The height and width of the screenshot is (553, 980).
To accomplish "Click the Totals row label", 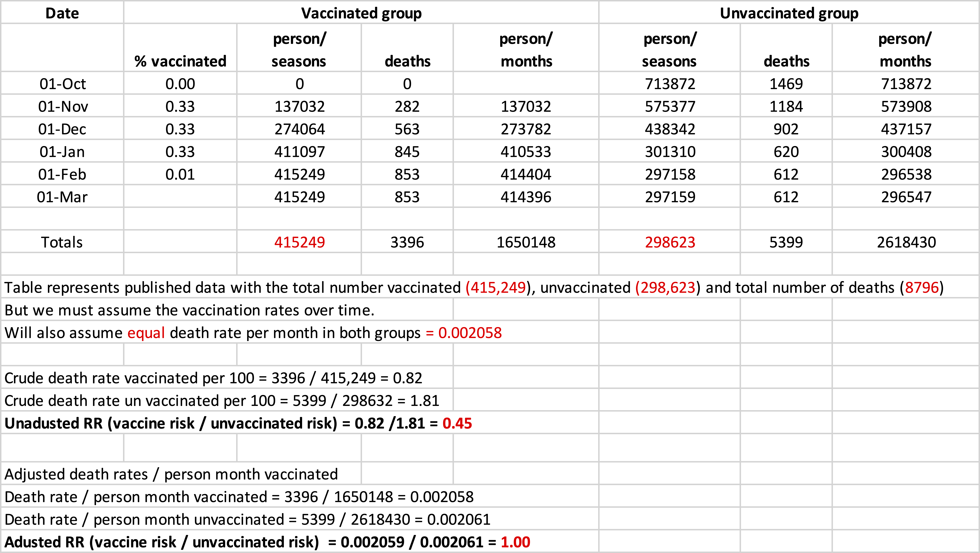I will (x=62, y=242).
